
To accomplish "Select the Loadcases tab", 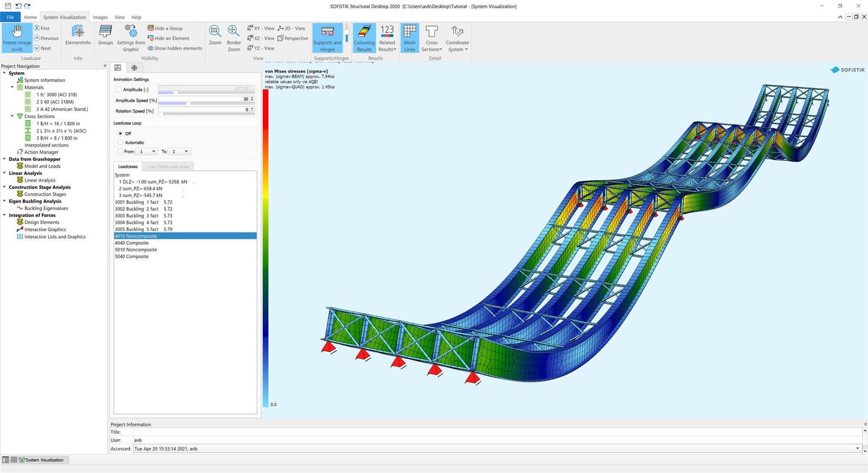I will 128,167.
